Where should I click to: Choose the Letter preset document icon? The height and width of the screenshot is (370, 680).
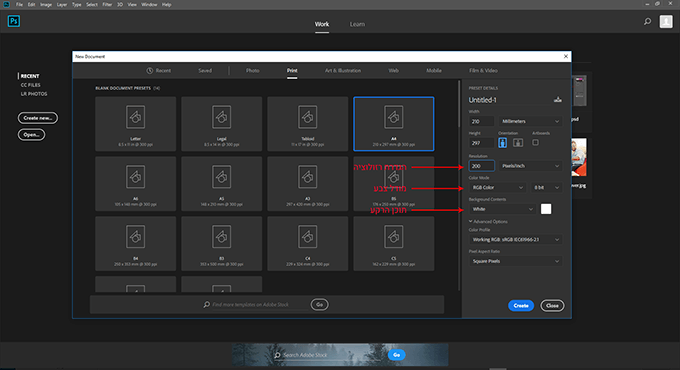[135, 117]
